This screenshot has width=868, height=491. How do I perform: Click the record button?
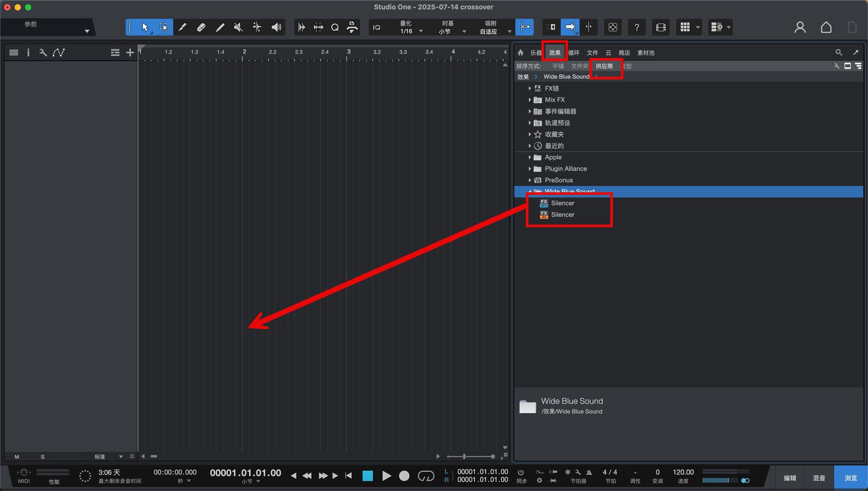coord(404,476)
